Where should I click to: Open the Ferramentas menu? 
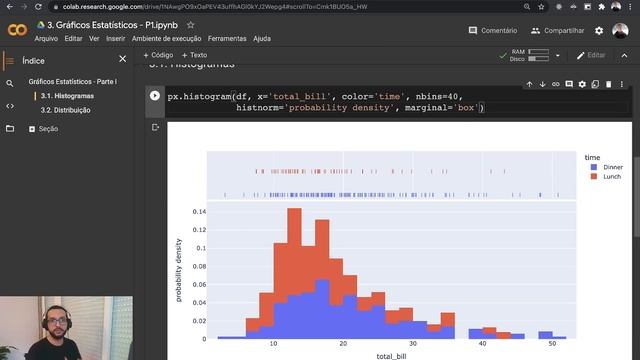point(227,38)
